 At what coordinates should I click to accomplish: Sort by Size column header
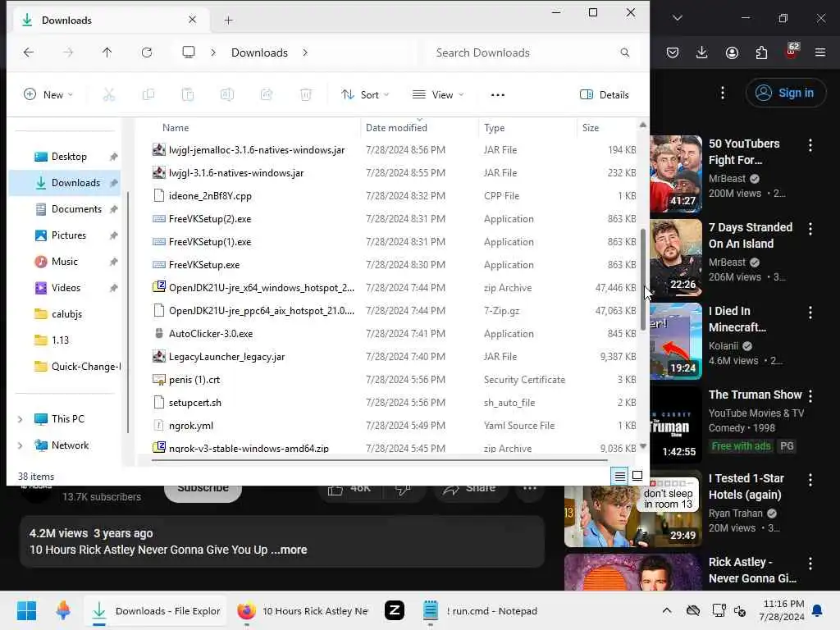tap(591, 128)
